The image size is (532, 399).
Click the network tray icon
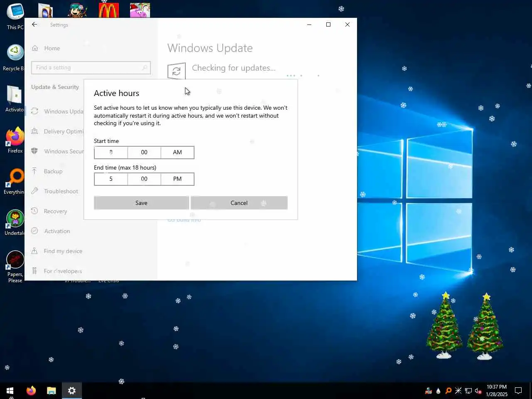pos(468,391)
